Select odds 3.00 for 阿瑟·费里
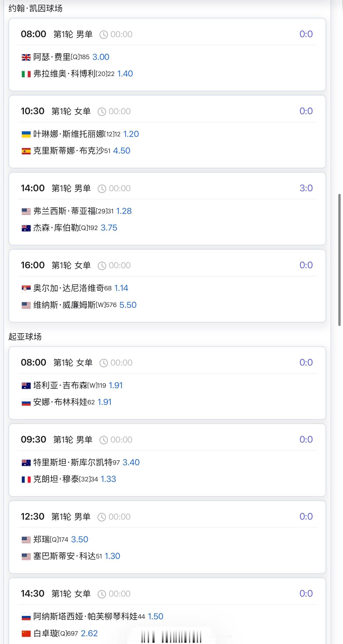The image size is (343, 644). (101, 57)
